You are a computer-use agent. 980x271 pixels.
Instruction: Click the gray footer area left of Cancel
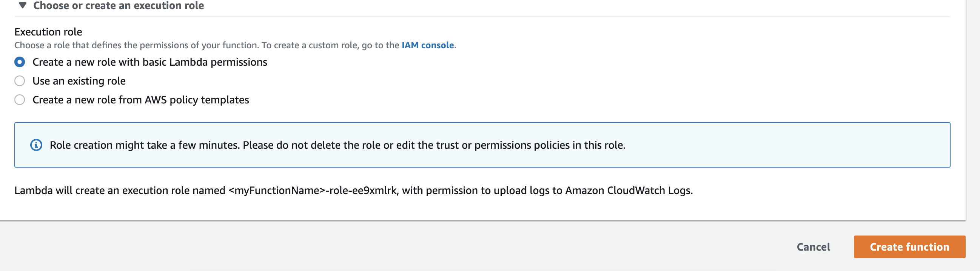coord(381,247)
